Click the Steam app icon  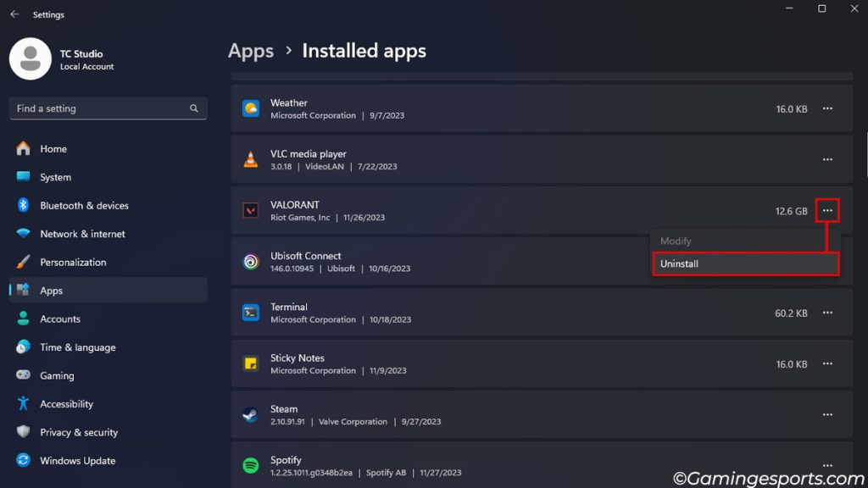(250, 414)
